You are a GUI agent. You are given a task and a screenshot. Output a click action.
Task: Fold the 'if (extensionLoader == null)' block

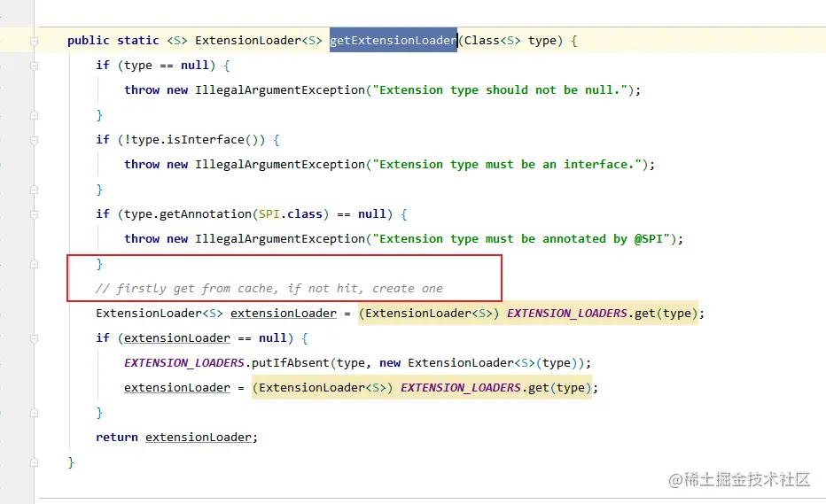[34, 338]
